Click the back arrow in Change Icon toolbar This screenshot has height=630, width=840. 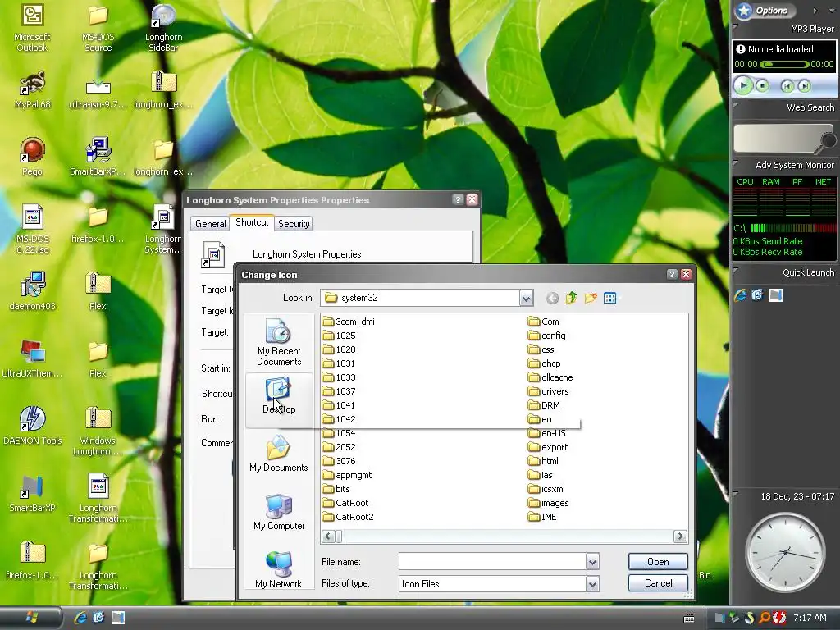(552, 299)
